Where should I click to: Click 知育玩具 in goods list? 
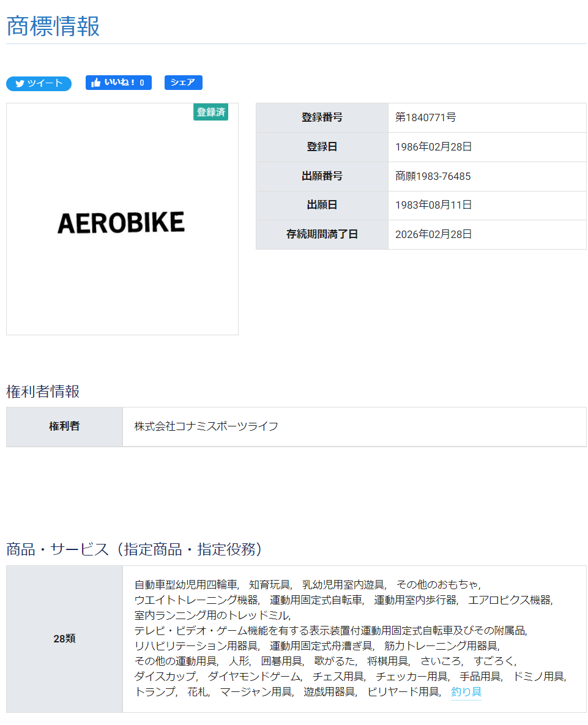coord(269,585)
